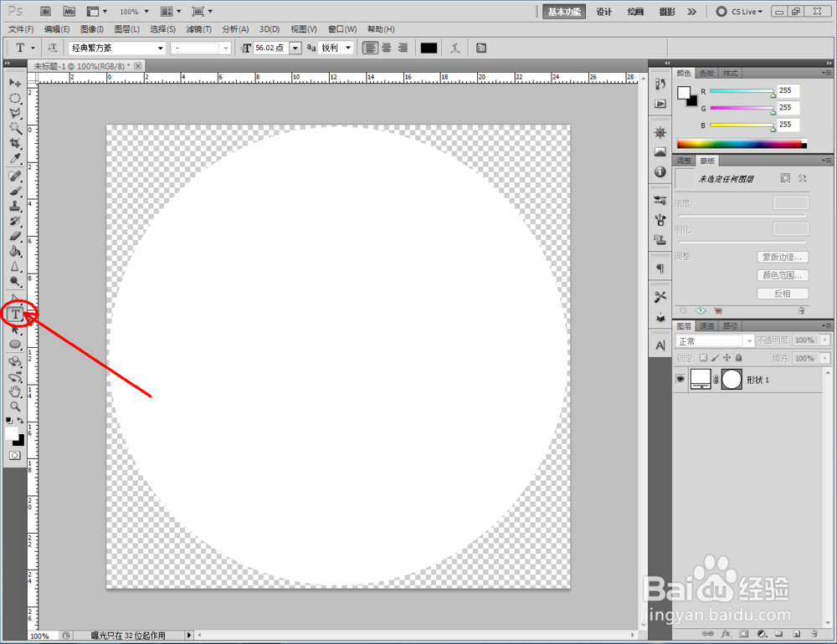Select the Zoom magnifier tool
Screen dimensions: 837x644
click(x=15, y=406)
